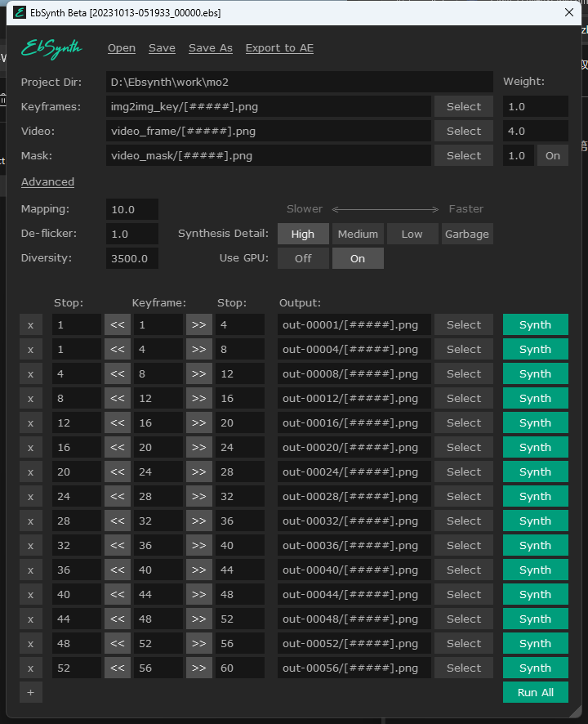Select the Keyframes path
Screen dimensions: 588x724
[463, 107]
